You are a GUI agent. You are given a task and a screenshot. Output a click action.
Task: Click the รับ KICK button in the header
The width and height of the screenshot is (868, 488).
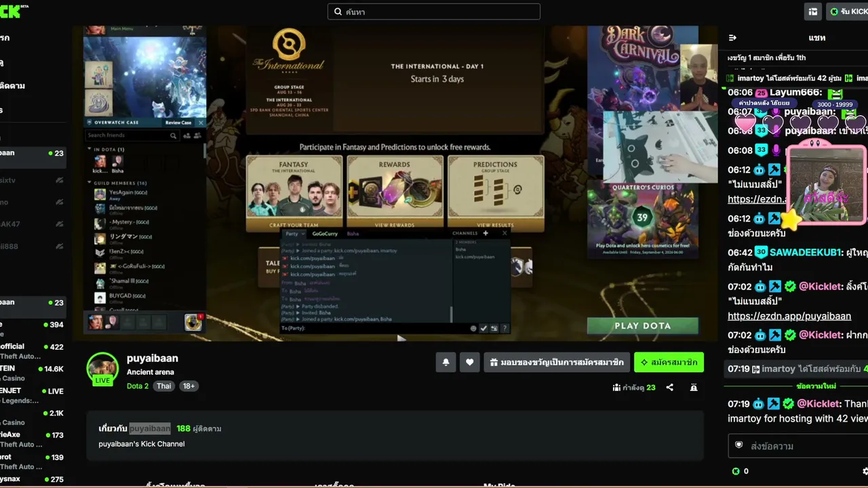[x=848, y=12]
